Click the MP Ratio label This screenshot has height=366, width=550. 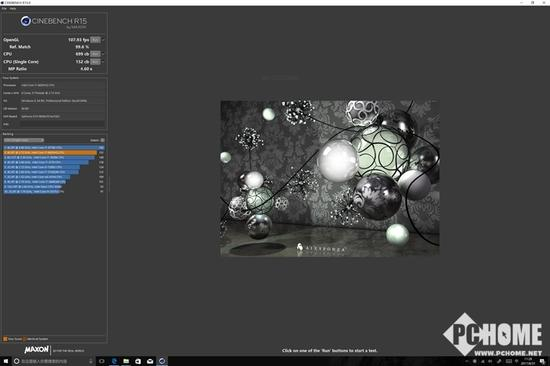[18, 69]
